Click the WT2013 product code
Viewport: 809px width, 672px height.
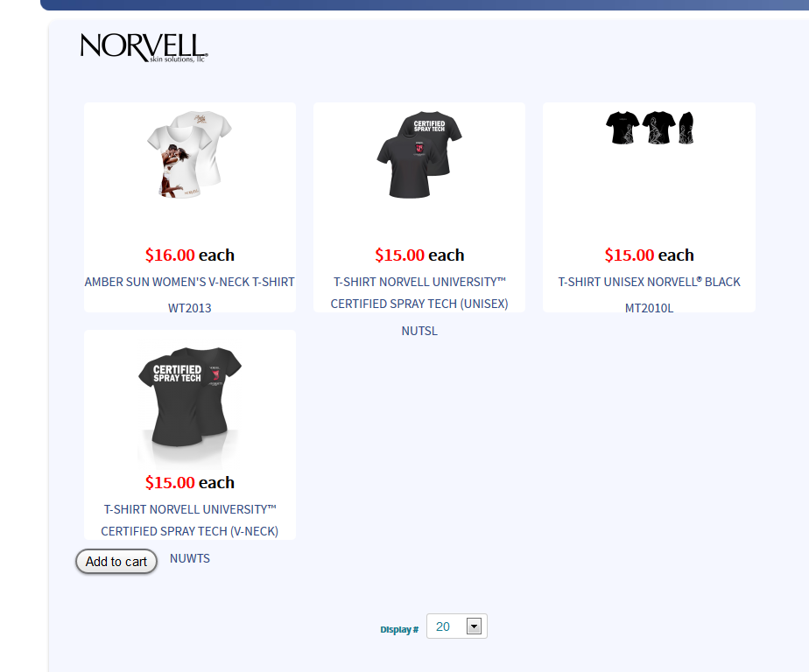pos(189,308)
